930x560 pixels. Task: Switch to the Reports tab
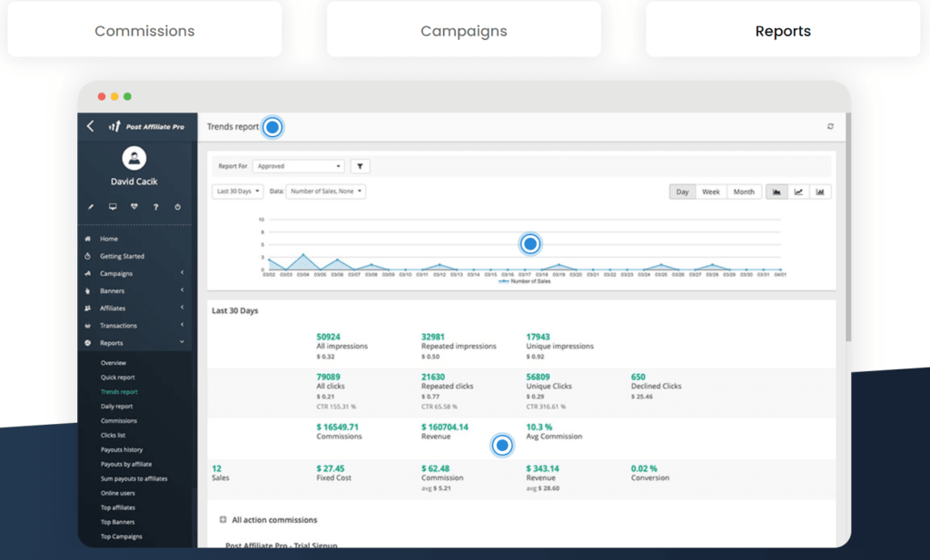[x=783, y=30]
